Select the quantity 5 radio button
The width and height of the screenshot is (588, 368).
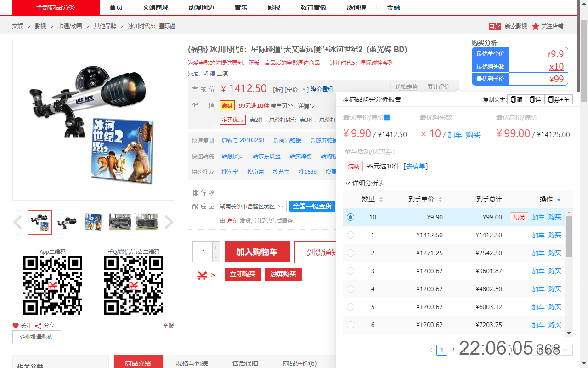351,307
